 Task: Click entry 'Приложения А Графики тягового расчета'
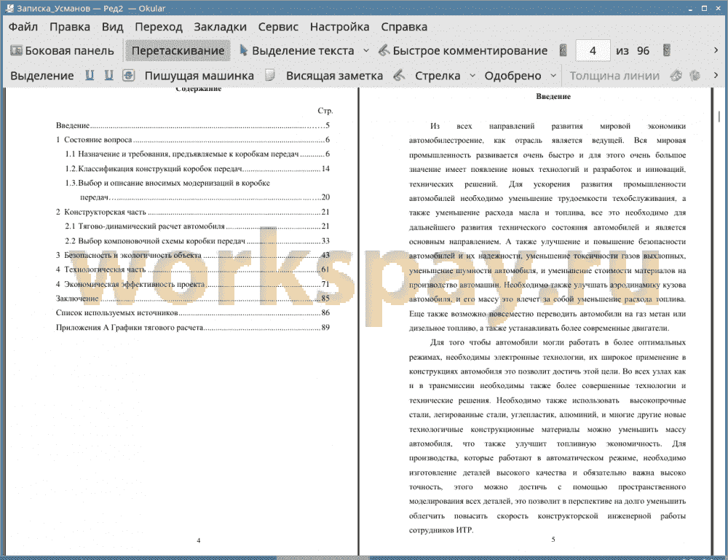tap(193, 328)
